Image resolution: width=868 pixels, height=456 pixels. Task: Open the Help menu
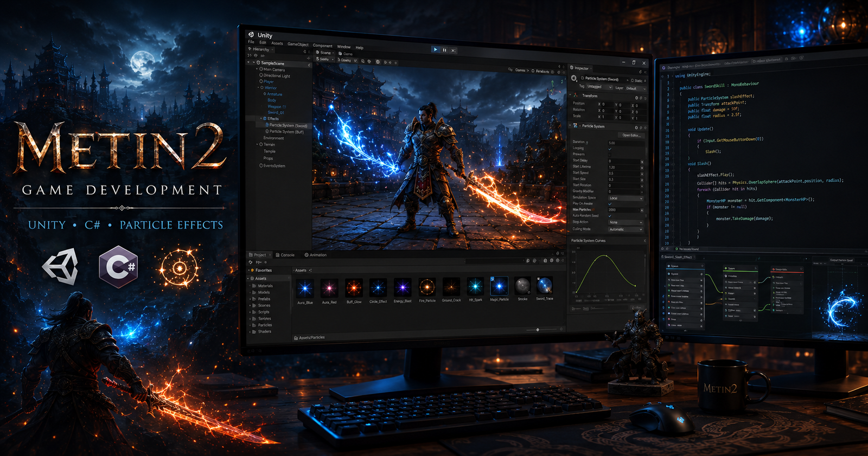coord(360,48)
